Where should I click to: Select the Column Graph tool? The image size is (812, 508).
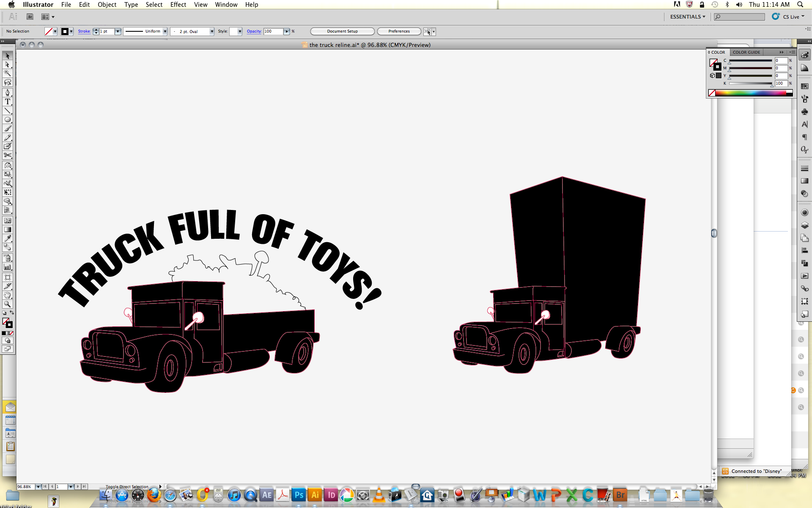8,267
